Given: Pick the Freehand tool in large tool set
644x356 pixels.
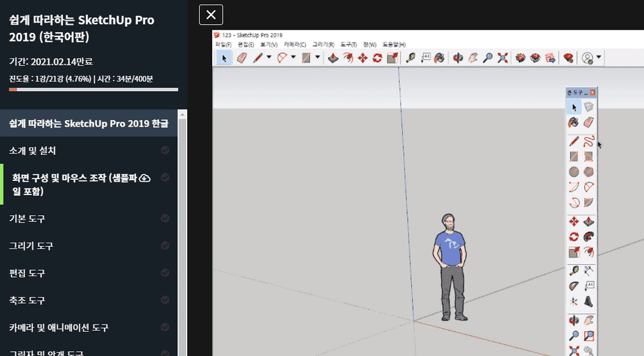Looking at the screenshot, I should pos(588,141).
